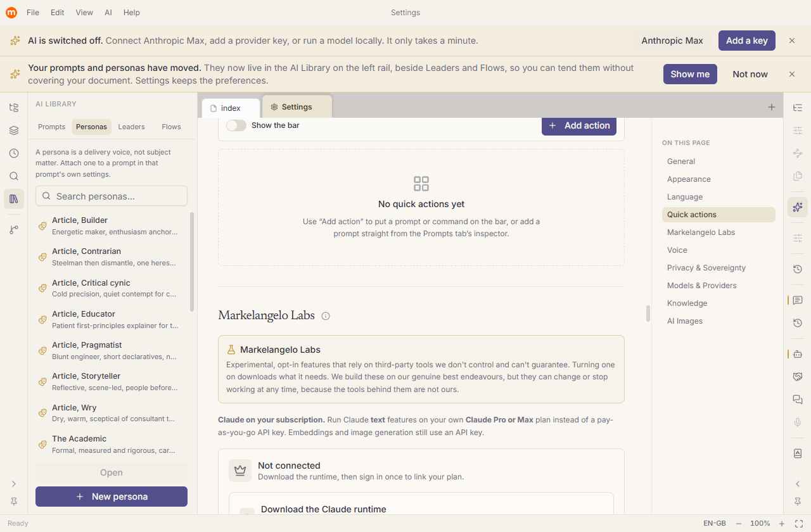Click the left rail pin icon
This screenshot has width=811, height=532.
click(x=14, y=502)
